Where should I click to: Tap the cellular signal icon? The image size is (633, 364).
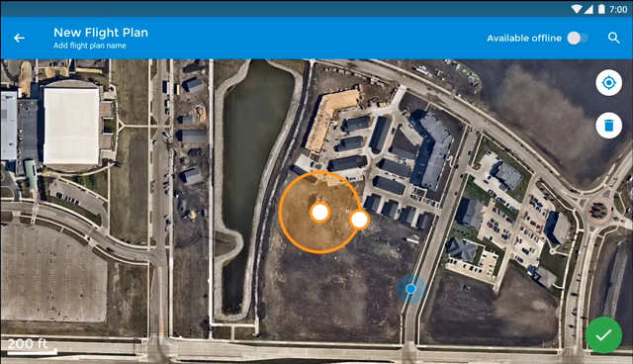click(x=588, y=9)
